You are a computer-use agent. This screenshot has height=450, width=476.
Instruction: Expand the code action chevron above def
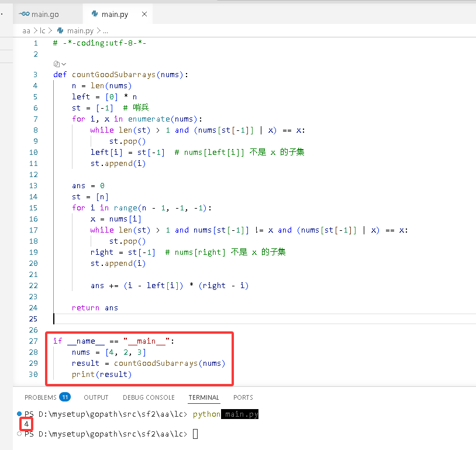(x=64, y=64)
